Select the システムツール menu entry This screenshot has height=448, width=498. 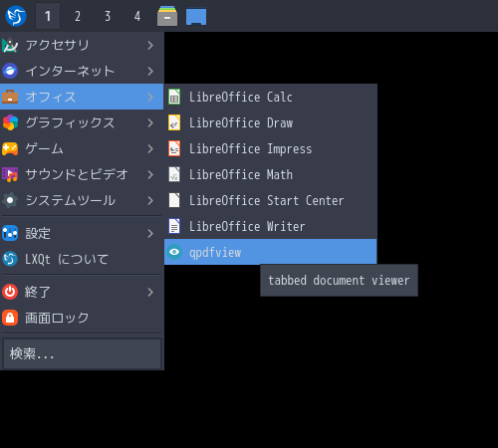[x=82, y=200]
